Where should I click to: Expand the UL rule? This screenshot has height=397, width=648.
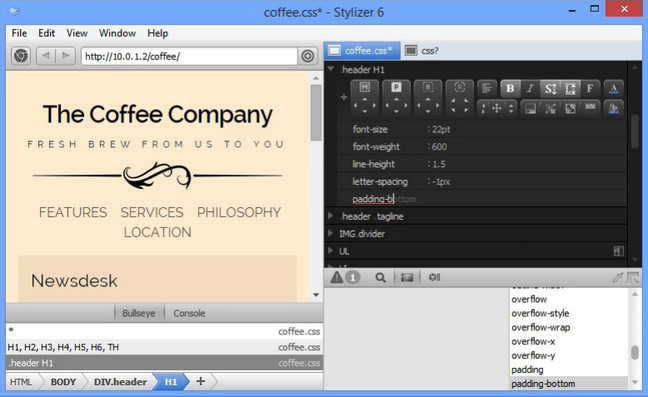pyautogui.click(x=330, y=250)
